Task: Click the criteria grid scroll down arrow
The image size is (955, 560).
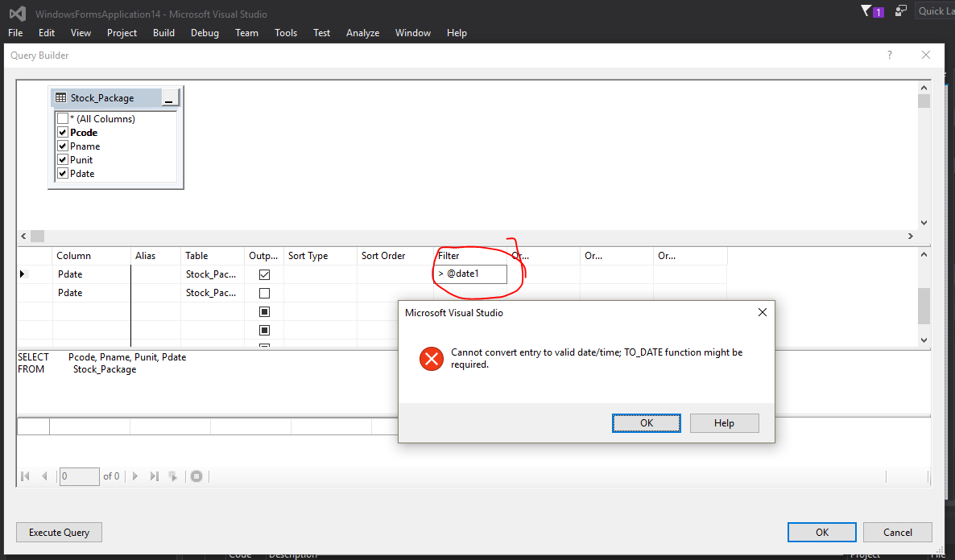Action: [x=924, y=340]
